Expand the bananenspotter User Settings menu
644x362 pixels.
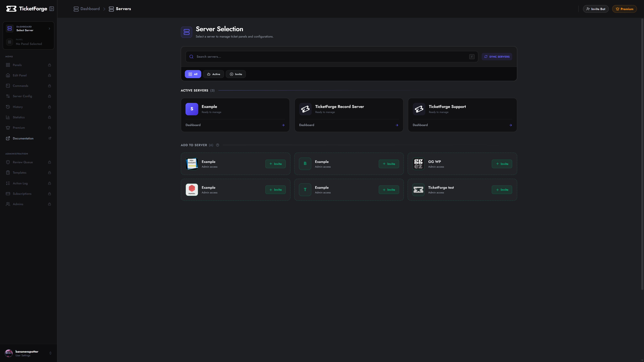click(x=29, y=353)
